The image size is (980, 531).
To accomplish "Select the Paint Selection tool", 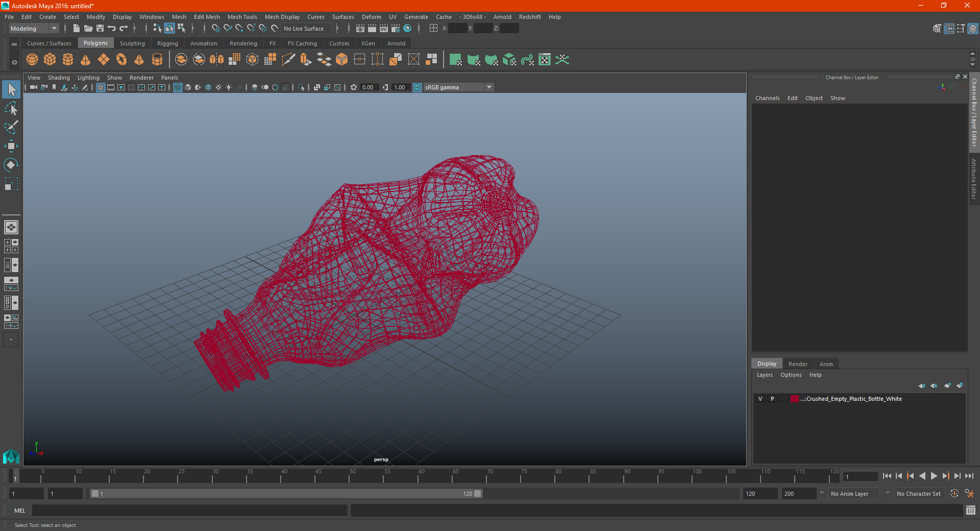I will 11,127.
